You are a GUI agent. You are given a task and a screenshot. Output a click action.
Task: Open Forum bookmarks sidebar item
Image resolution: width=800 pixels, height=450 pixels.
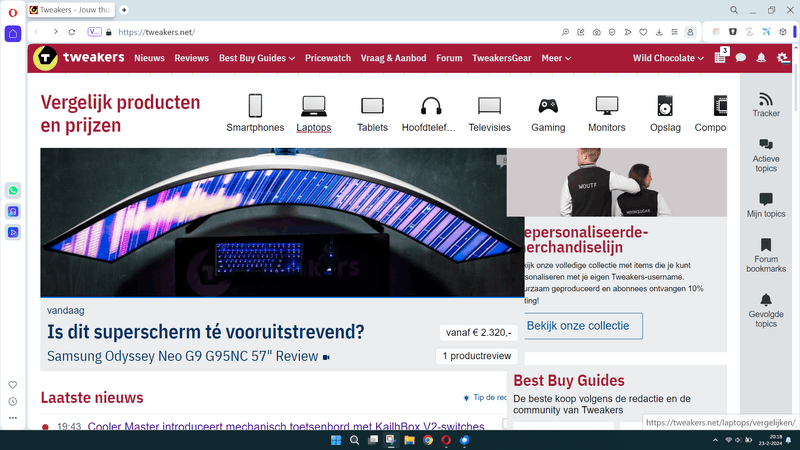click(766, 255)
